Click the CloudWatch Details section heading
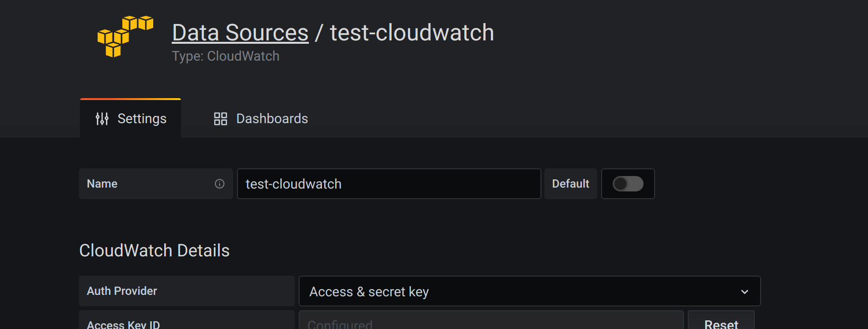This screenshot has width=868, height=329. point(155,250)
